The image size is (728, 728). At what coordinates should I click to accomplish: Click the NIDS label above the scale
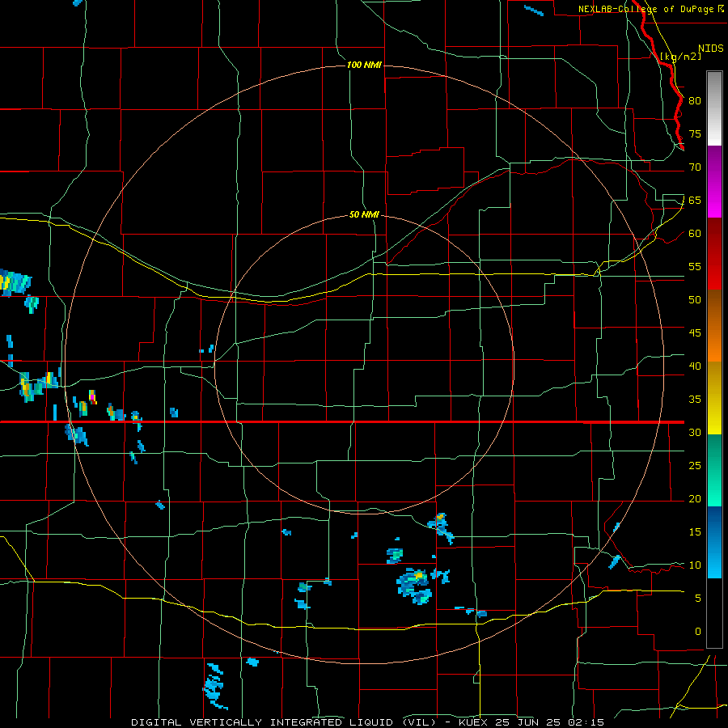pyautogui.click(x=711, y=49)
